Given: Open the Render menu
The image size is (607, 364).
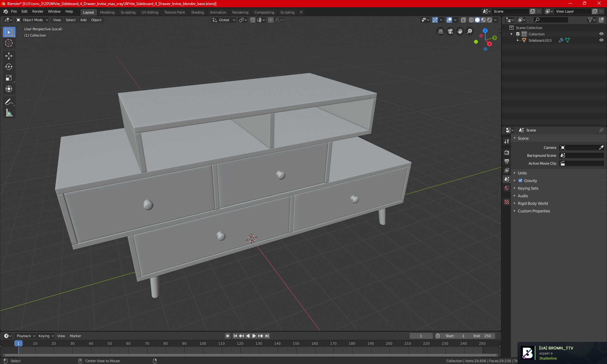Looking at the screenshot, I should (38, 11).
